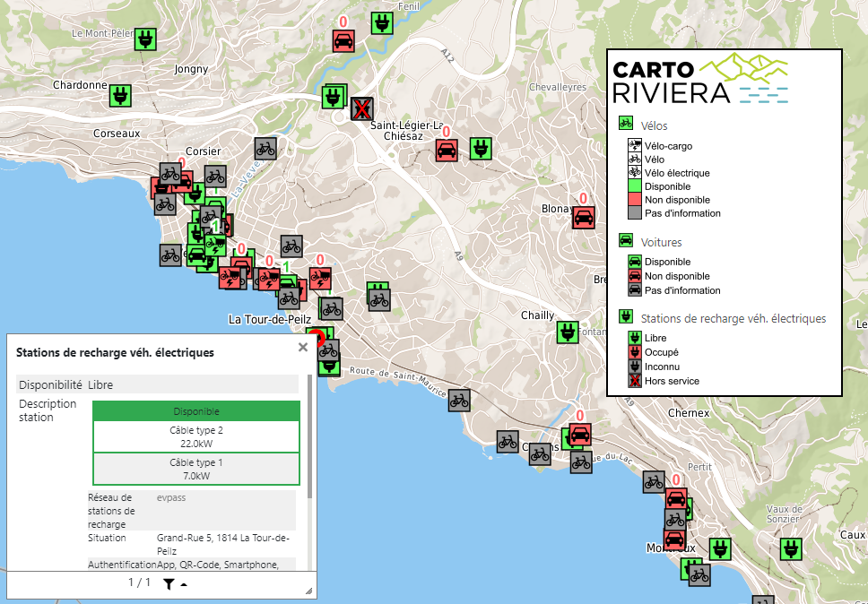Click the gray bike marker north of Corsier
This screenshot has width=868, height=604.
[265, 148]
